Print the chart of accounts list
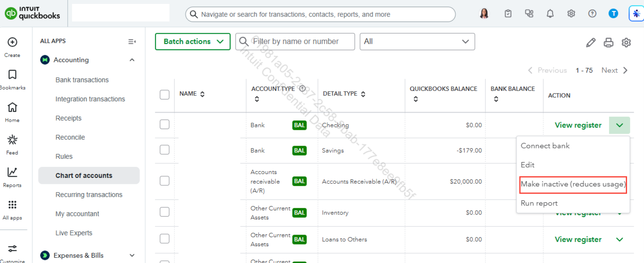Viewport: 644px width, 263px height. (x=608, y=42)
